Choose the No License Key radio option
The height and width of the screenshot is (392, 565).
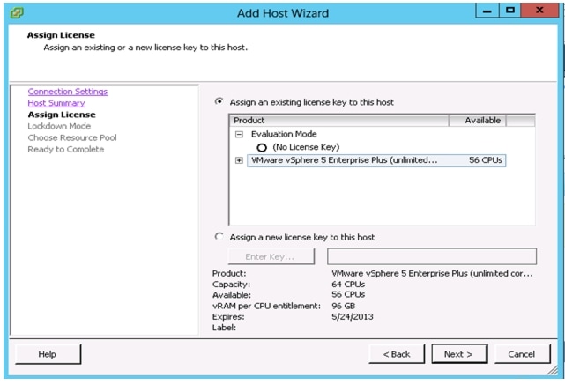click(262, 148)
